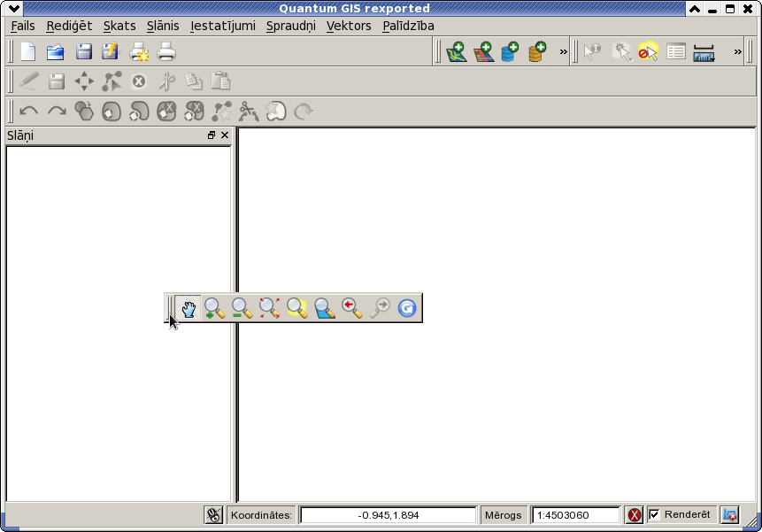
Task: Stop map rendering with red X button
Action: (x=635, y=515)
